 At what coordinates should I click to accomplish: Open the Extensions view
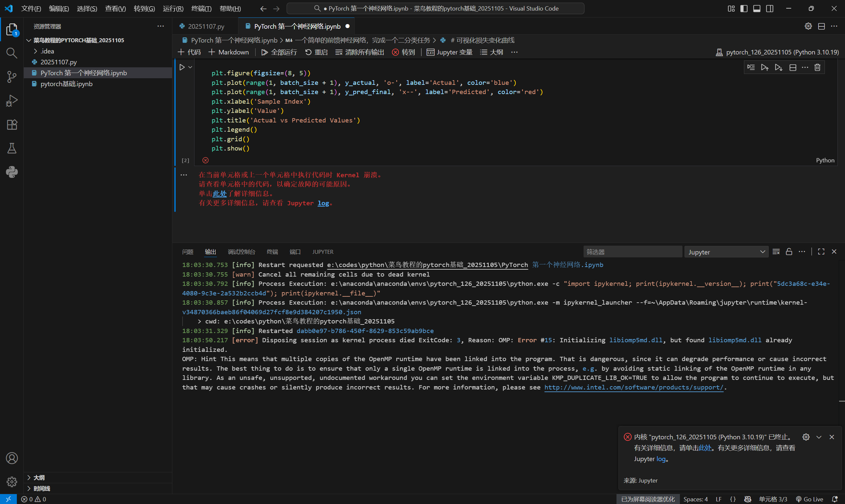click(12, 124)
